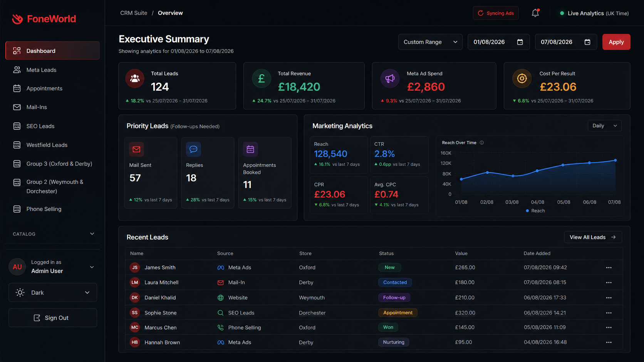
Task: Click the Meta Ads infinity icon in James Smith row
Action: click(x=221, y=268)
